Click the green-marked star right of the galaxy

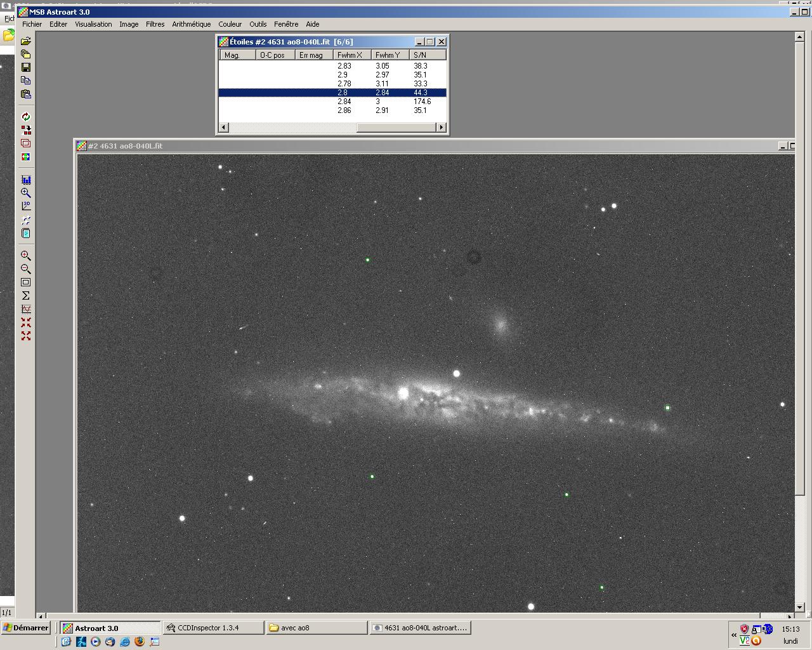pos(667,408)
